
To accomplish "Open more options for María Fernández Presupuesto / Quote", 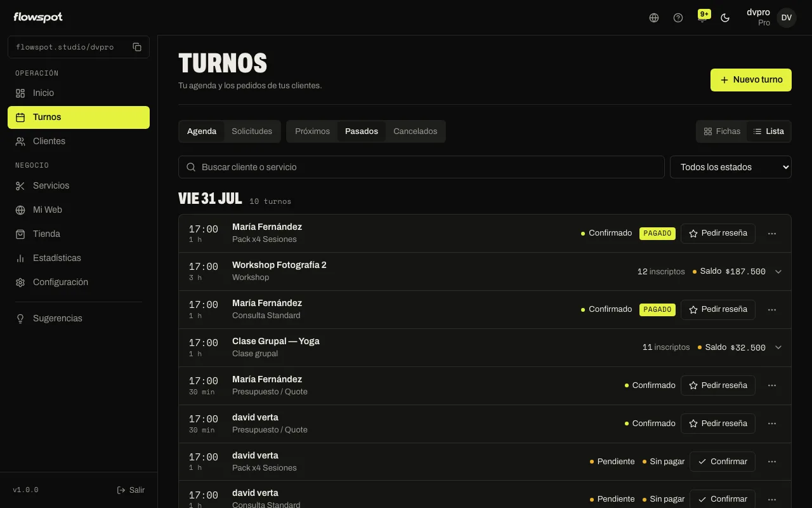I will (772, 385).
